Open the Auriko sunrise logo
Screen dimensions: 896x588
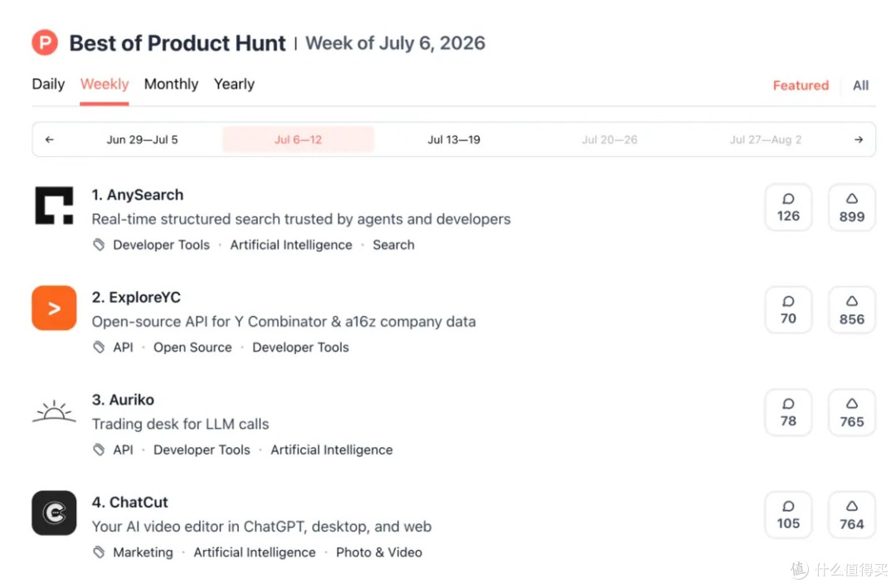coord(54,411)
